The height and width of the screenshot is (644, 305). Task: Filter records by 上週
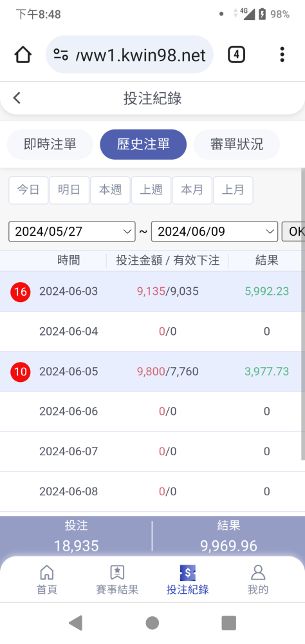pyautogui.click(x=151, y=190)
